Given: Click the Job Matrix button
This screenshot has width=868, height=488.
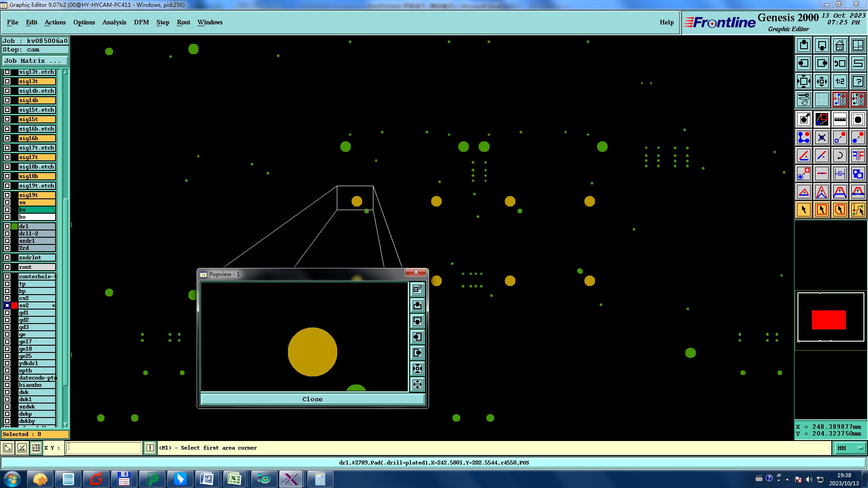Looking at the screenshot, I should [x=35, y=61].
